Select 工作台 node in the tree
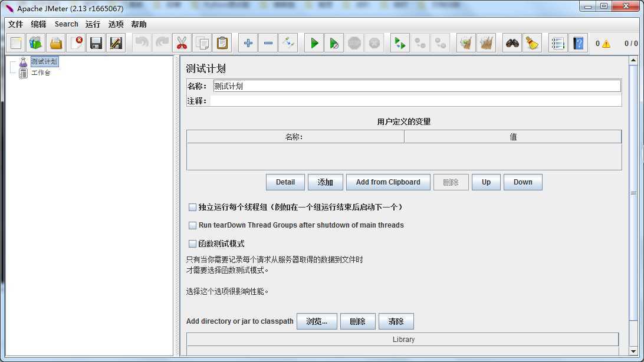 pos(41,73)
